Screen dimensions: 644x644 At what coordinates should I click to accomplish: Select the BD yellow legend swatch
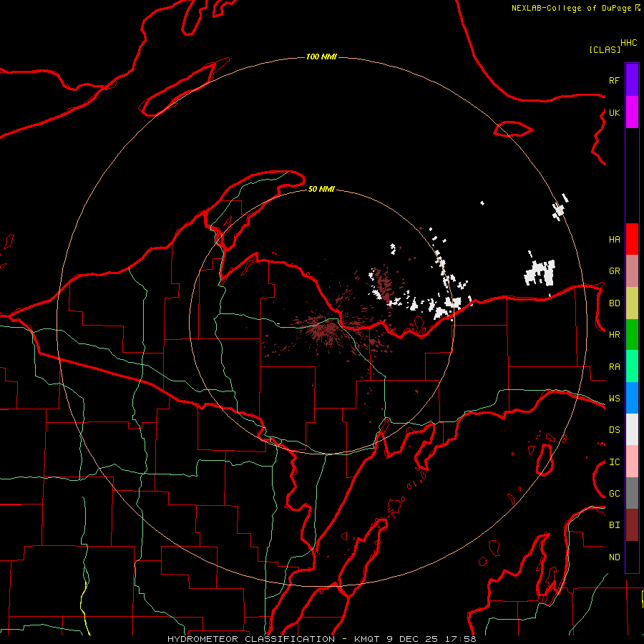coord(632,303)
